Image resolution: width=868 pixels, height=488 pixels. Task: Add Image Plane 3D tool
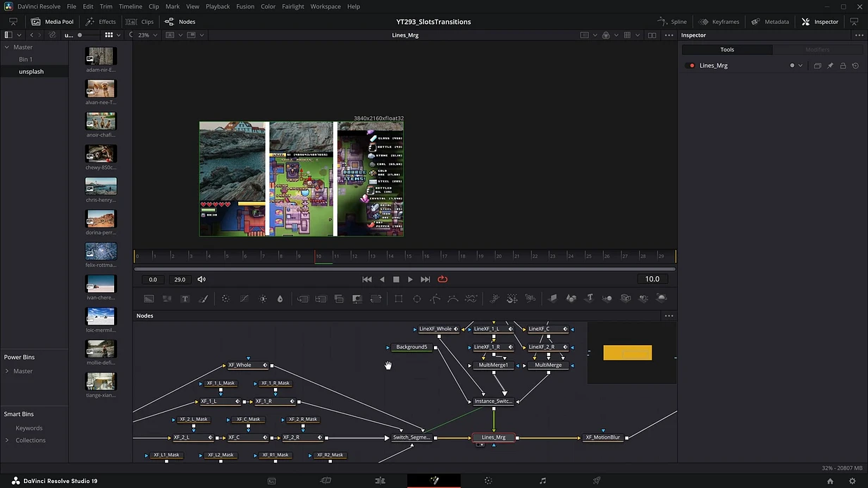point(552,299)
